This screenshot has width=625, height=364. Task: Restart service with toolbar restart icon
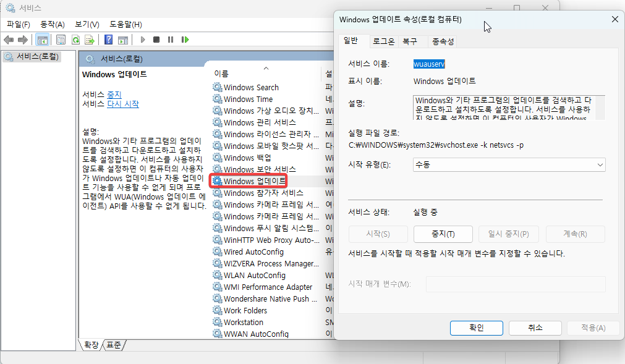(x=185, y=40)
